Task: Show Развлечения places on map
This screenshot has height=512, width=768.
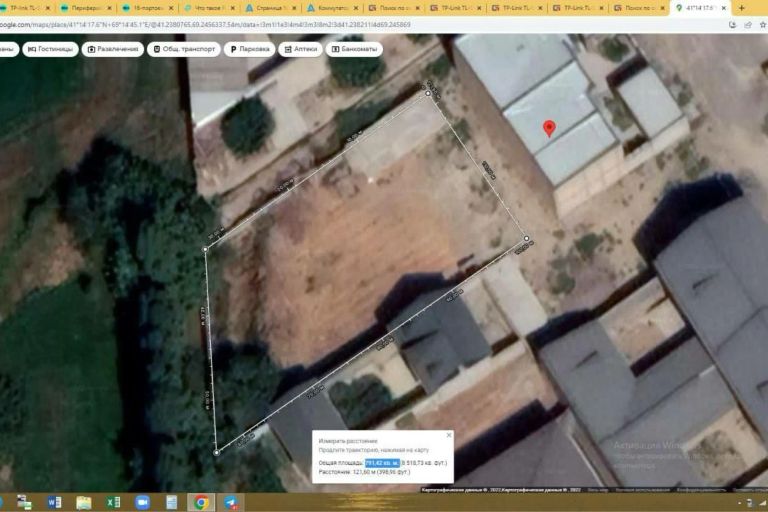Action: 114,48
